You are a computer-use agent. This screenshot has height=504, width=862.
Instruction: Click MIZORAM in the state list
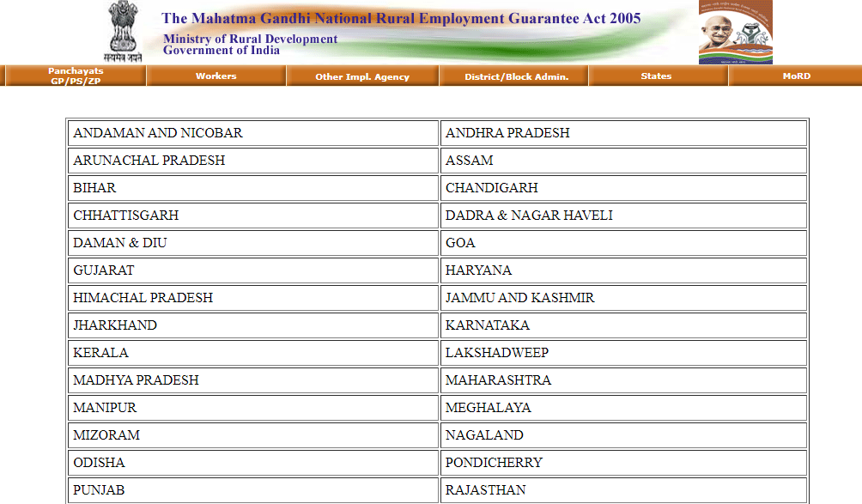click(106, 435)
